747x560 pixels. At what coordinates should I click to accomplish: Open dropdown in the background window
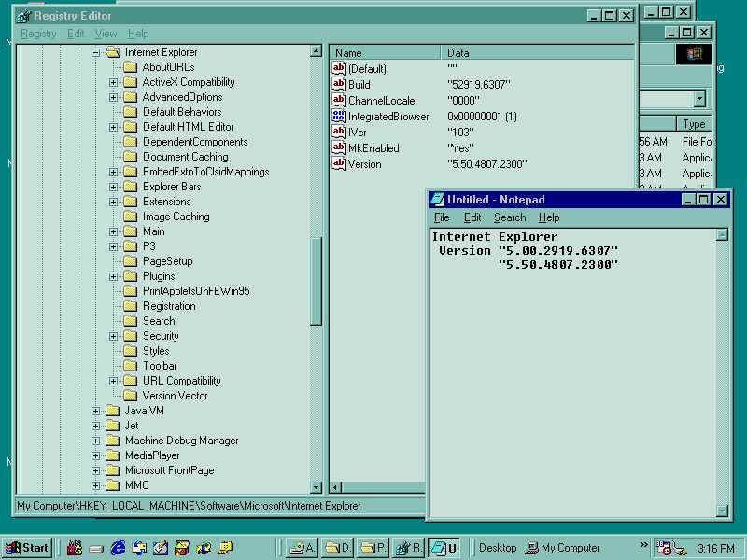698,99
